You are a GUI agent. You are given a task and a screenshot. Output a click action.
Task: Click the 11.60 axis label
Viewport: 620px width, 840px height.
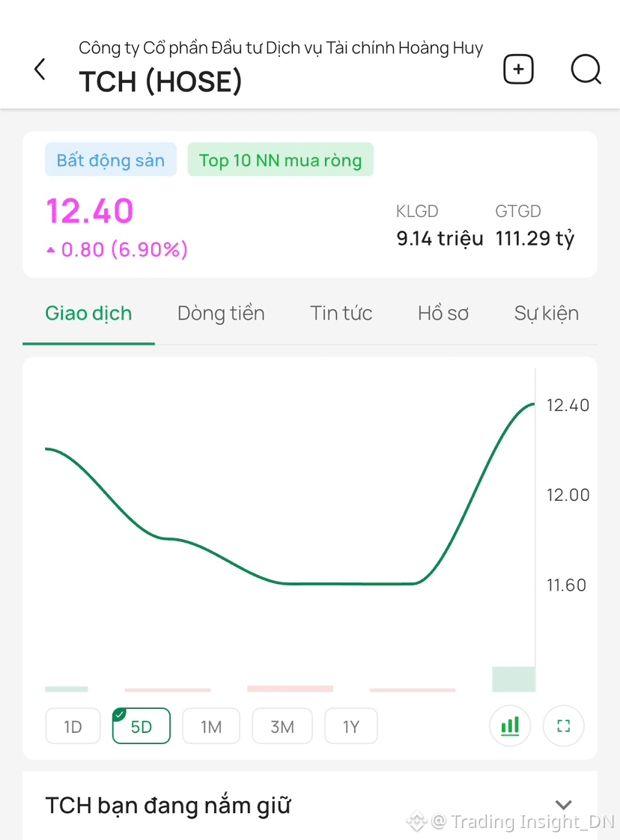(x=566, y=585)
